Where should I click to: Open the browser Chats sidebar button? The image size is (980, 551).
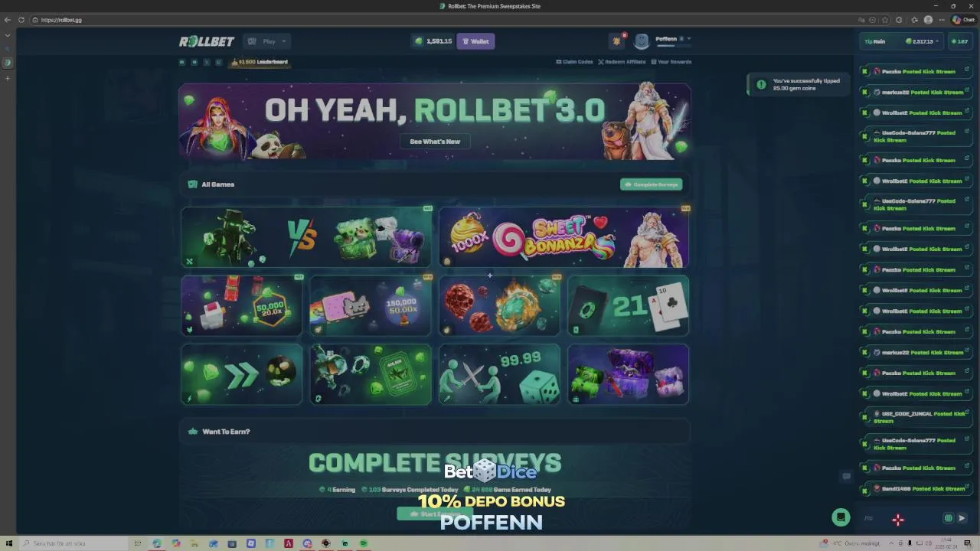[963, 20]
